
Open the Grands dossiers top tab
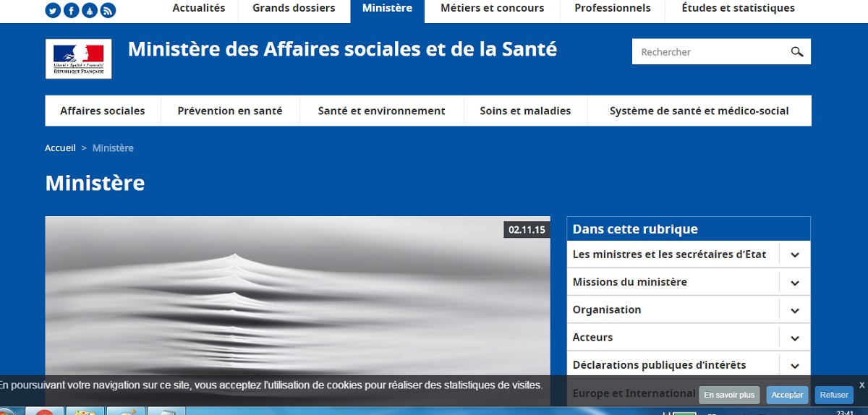(x=294, y=9)
